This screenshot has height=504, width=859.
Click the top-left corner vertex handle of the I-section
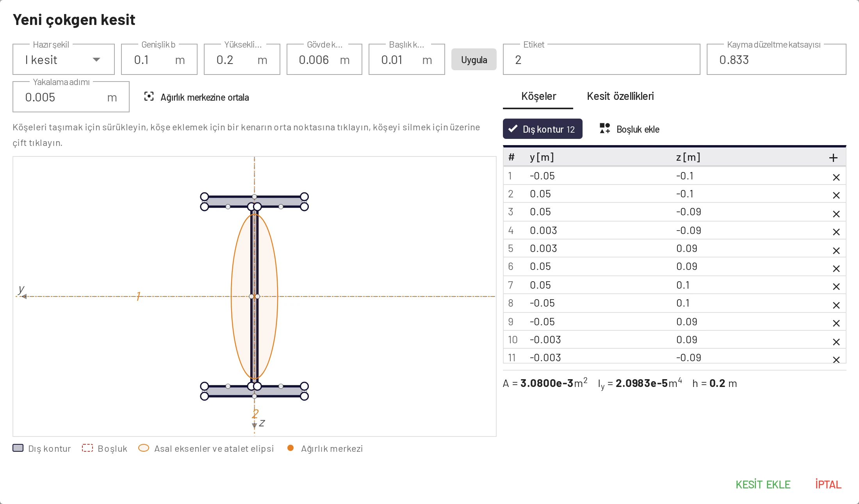pos(204,197)
